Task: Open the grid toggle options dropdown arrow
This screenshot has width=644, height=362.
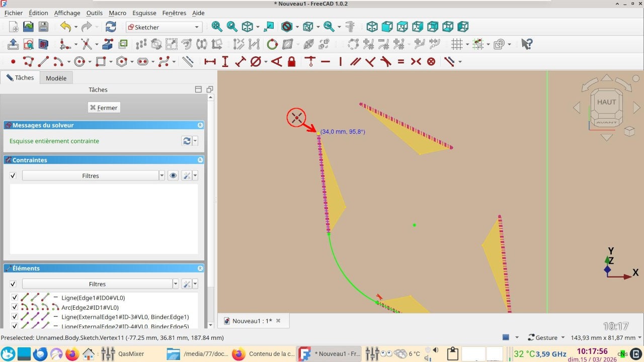Action: point(467,44)
